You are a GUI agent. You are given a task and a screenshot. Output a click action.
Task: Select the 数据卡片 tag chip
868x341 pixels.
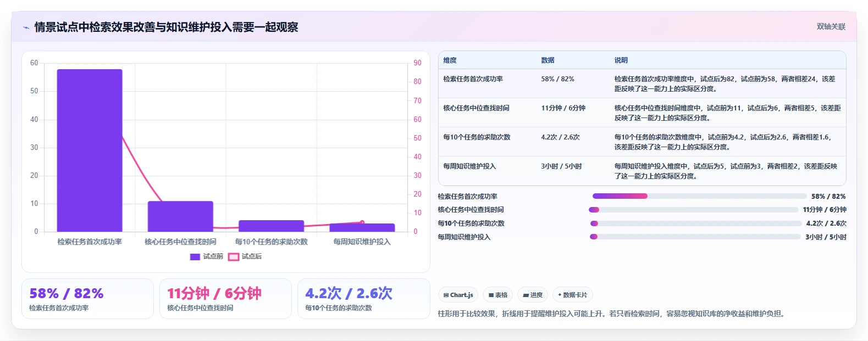[x=572, y=295]
